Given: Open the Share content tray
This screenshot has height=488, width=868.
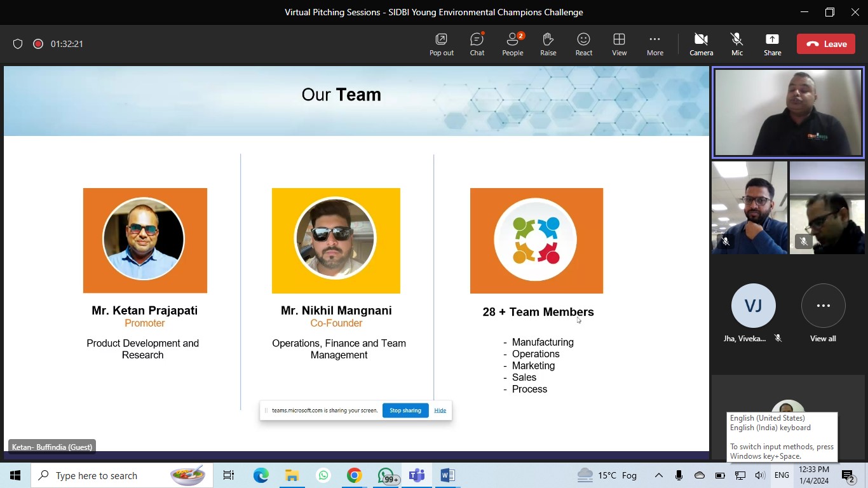Looking at the screenshot, I should [x=772, y=44].
